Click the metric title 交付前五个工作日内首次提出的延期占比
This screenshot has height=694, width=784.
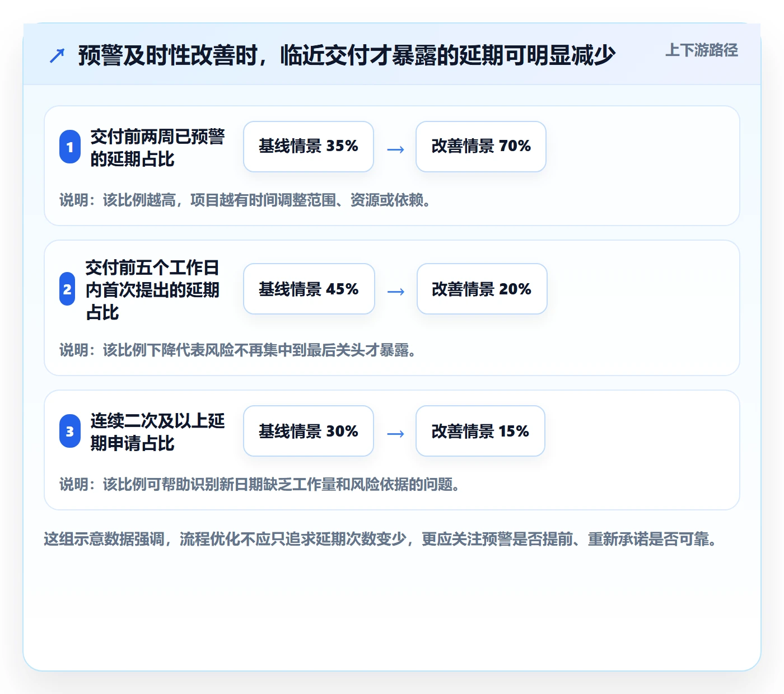(x=152, y=289)
